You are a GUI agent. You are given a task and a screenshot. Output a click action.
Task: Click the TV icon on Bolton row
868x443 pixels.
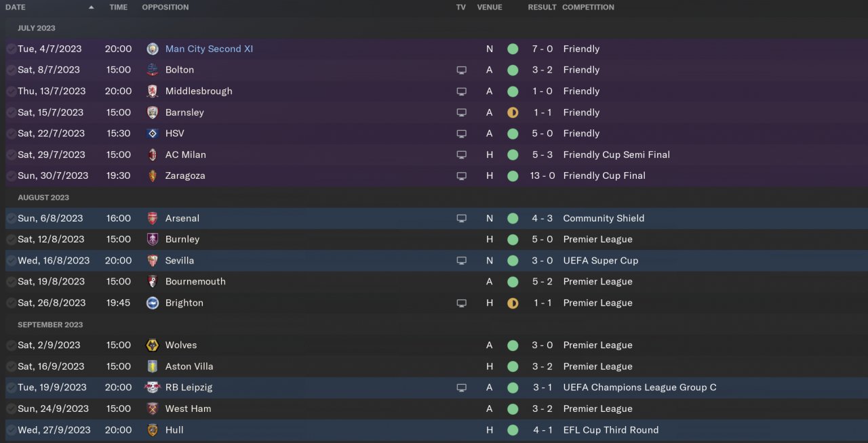[x=461, y=70]
